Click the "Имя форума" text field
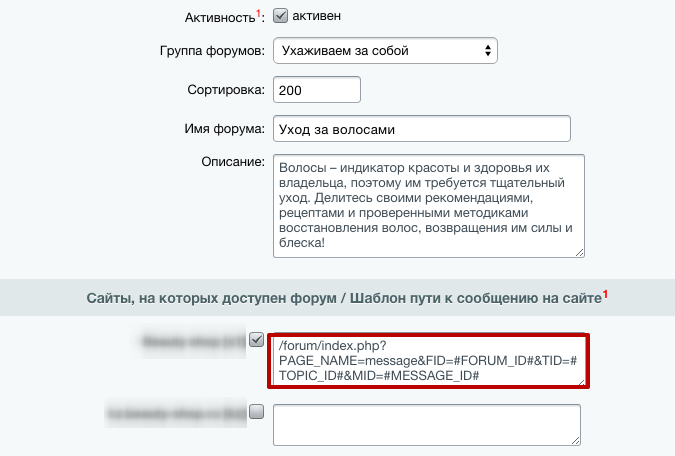Screen dimensions: 675x456 (x=421, y=129)
